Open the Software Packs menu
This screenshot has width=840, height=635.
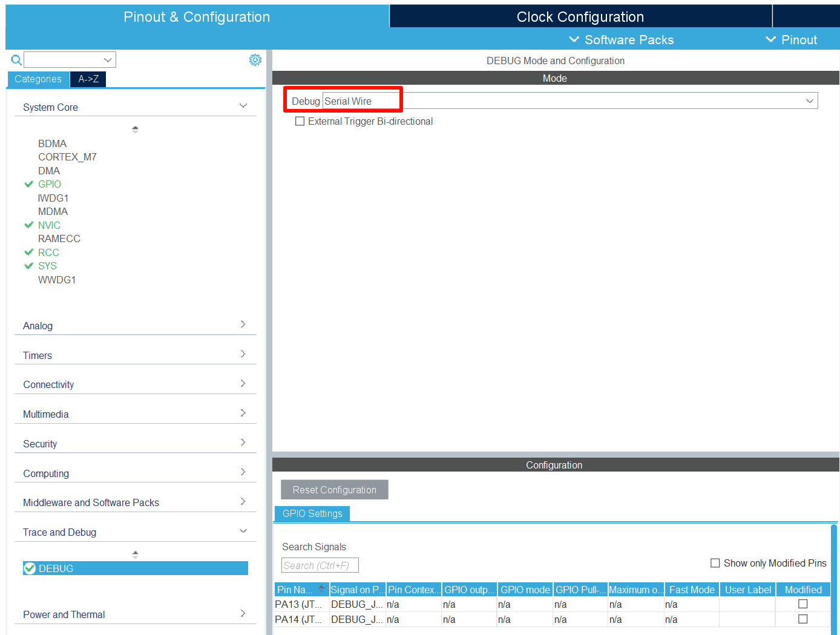pos(622,40)
